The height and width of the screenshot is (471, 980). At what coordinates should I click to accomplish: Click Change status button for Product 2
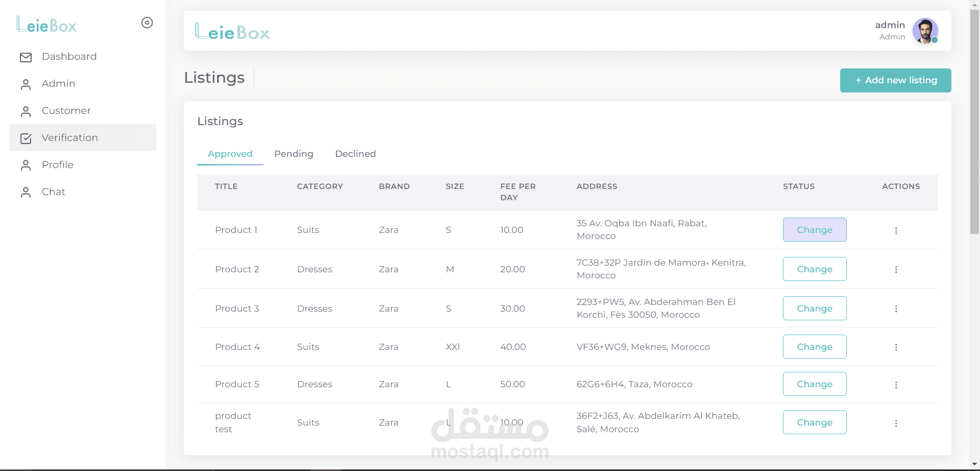tap(814, 269)
